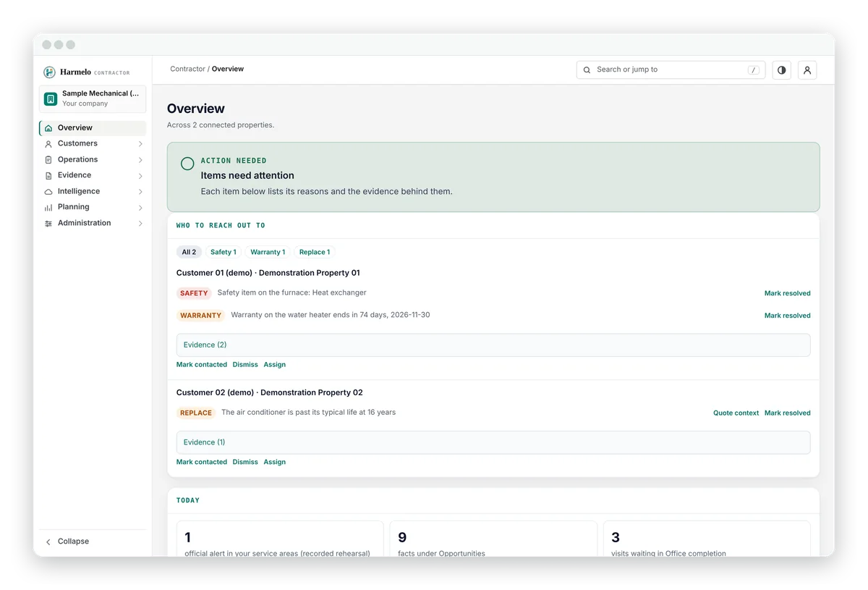
Task: Open the Operations menu label
Action: coord(77,159)
